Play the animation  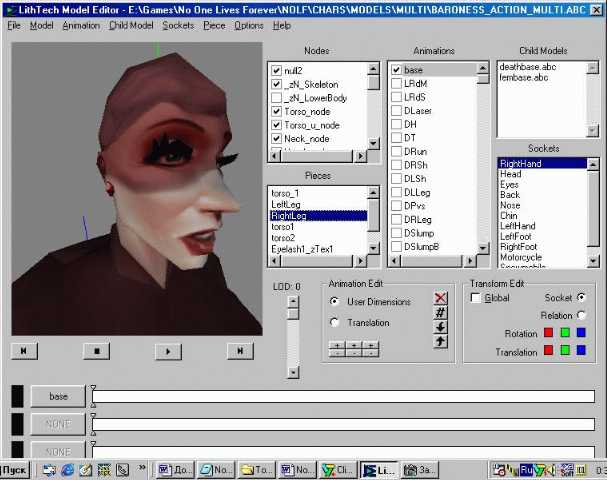pyautogui.click(x=168, y=351)
